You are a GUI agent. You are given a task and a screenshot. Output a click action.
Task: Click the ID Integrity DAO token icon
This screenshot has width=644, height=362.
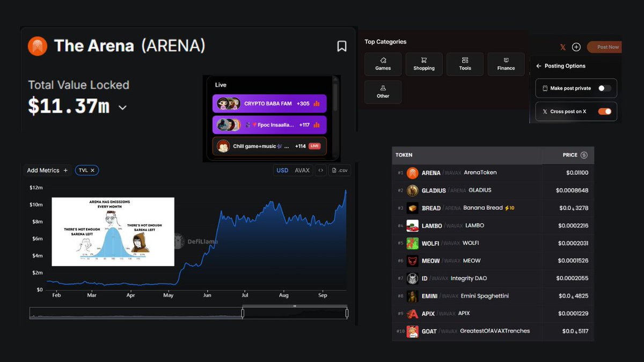pyautogui.click(x=412, y=278)
